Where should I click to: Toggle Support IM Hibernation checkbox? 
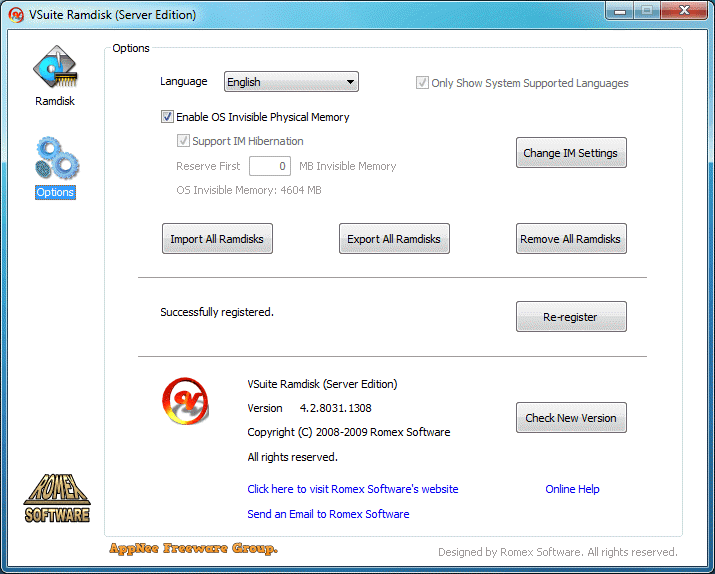(183, 140)
